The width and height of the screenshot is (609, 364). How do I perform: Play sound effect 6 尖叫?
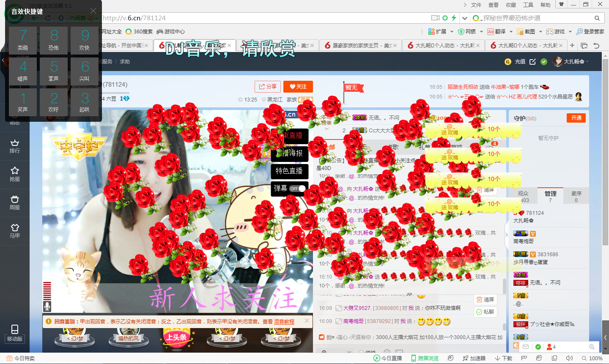tap(85, 71)
